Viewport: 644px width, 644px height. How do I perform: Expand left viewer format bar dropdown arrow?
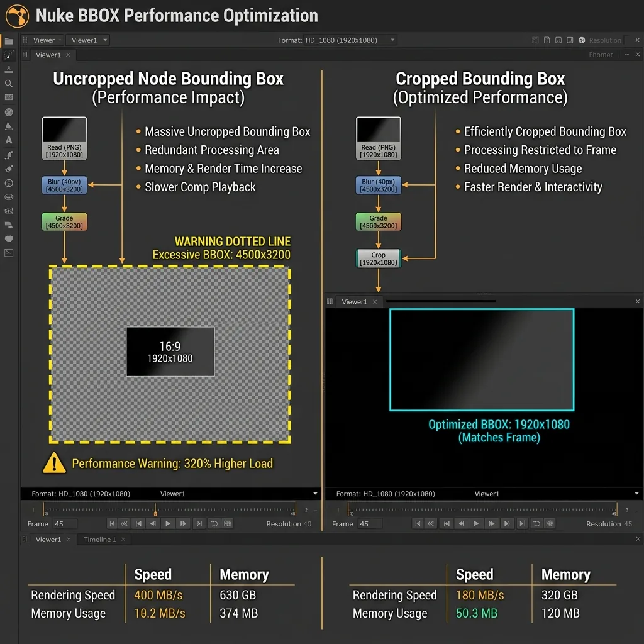(x=315, y=493)
